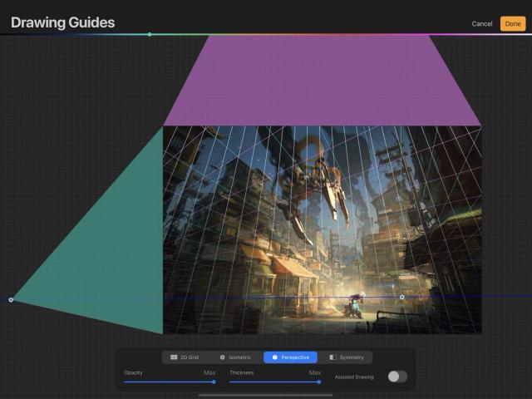This screenshot has height=399, width=532.
Task: Tap the canvas artwork image
Action: pyautogui.click(x=323, y=230)
